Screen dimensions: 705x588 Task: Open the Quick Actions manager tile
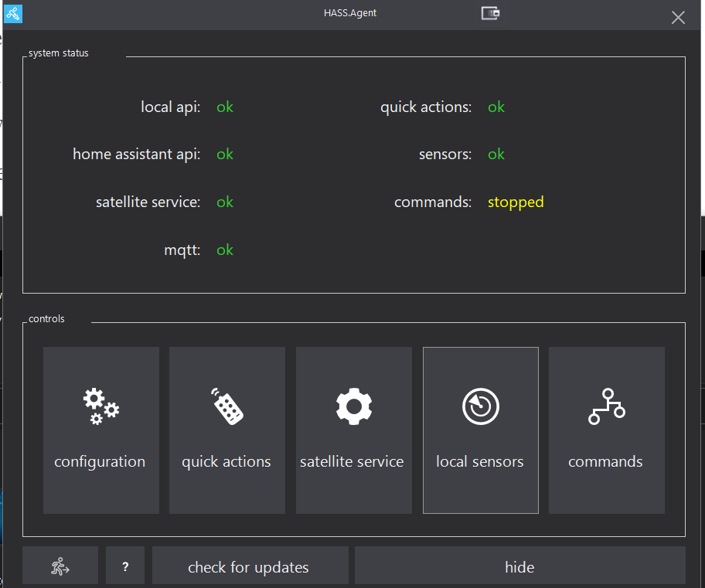pyautogui.click(x=226, y=430)
